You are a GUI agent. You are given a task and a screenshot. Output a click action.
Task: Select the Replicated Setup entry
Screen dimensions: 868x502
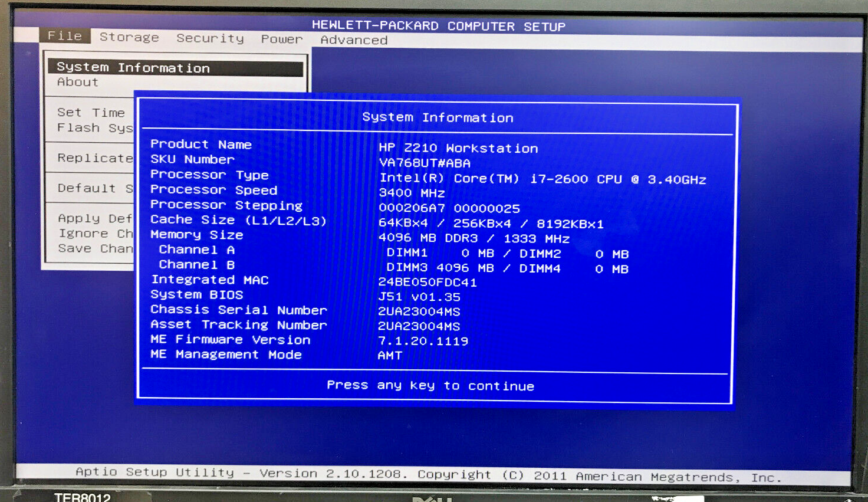[x=95, y=158]
